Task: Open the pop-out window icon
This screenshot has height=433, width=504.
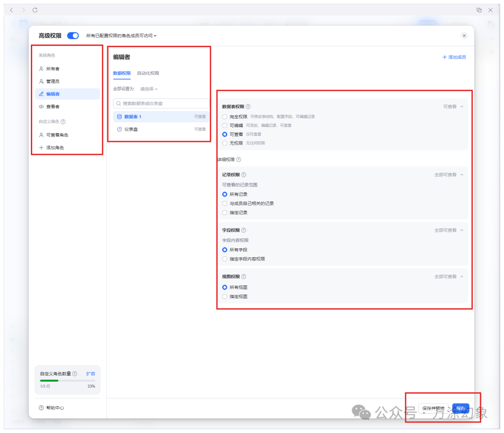Action: click(479, 10)
